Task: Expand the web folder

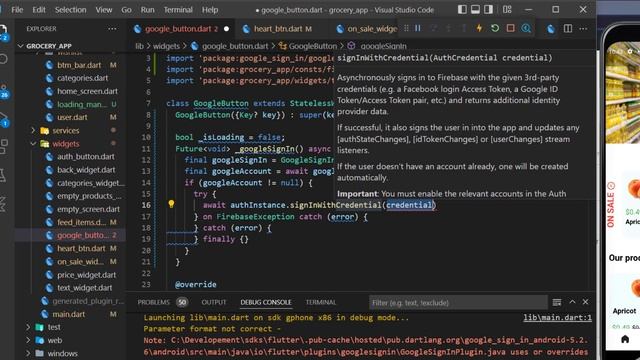Action: pyautogui.click(x=55, y=340)
